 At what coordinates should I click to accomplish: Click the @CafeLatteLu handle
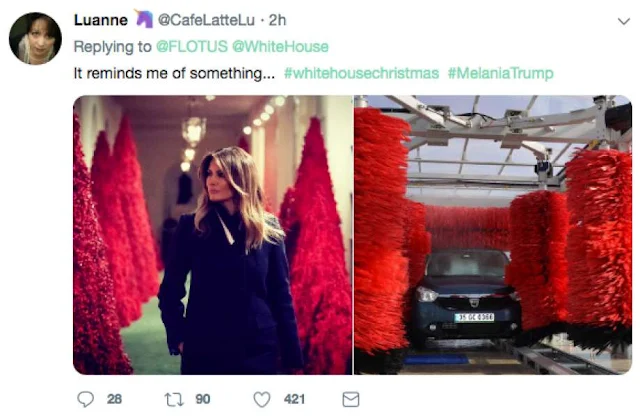[206, 20]
